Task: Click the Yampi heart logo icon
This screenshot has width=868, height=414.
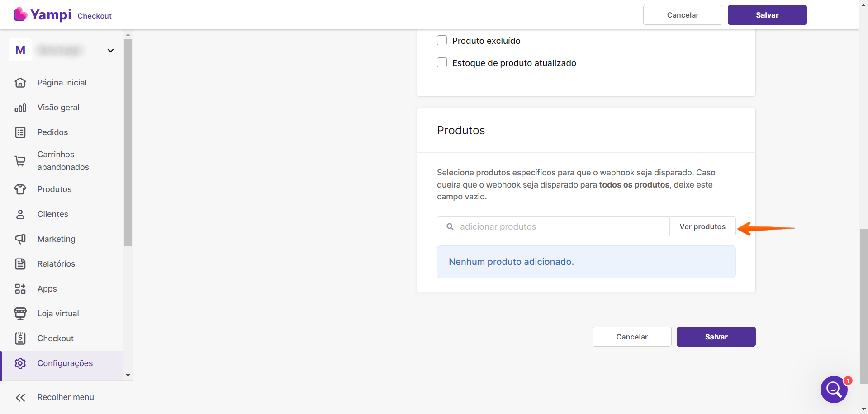Action: point(20,14)
